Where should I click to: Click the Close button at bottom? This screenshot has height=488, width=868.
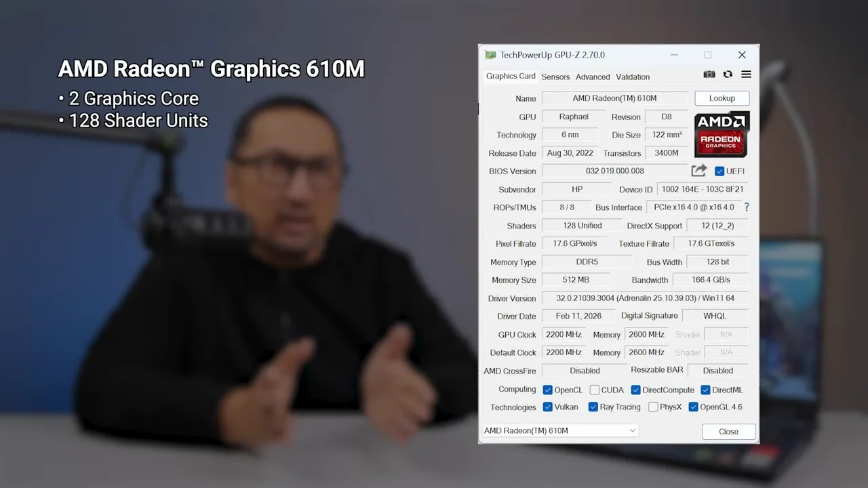click(x=729, y=432)
